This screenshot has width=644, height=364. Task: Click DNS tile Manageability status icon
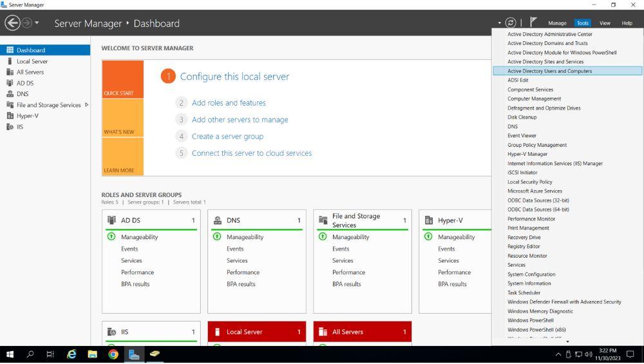(217, 236)
